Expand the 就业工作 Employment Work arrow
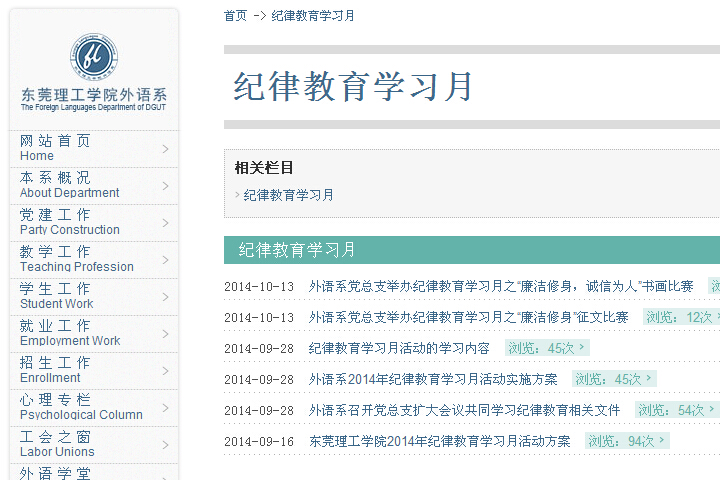Viewport: 720px width, 480px height. pos(165,334)
